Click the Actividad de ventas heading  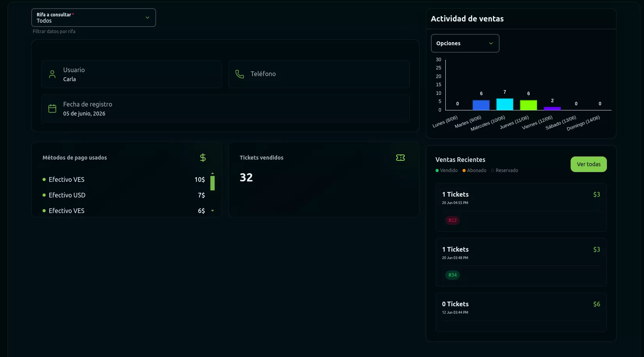pos(467,19)
